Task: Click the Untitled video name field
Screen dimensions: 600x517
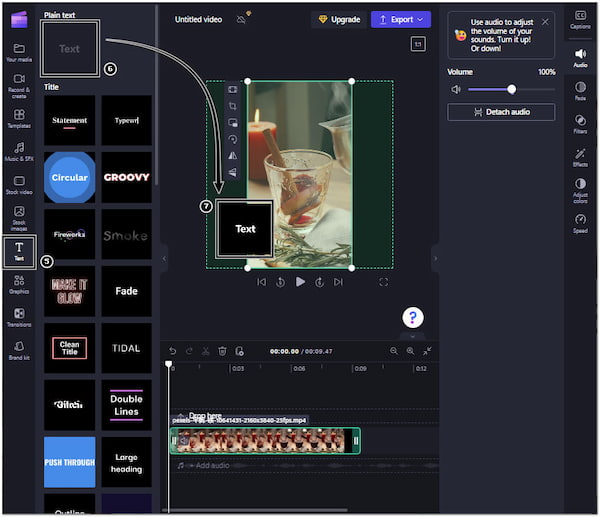Action: 198,20
